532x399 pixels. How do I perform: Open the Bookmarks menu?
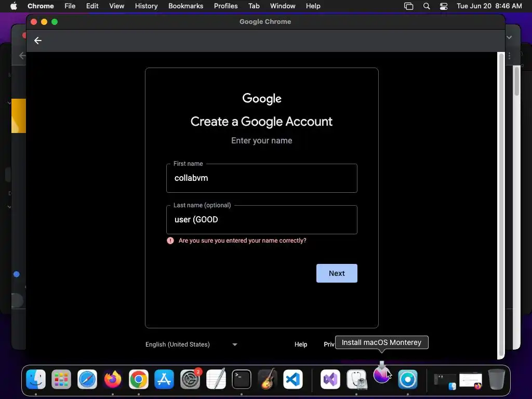tap(185, 6)
